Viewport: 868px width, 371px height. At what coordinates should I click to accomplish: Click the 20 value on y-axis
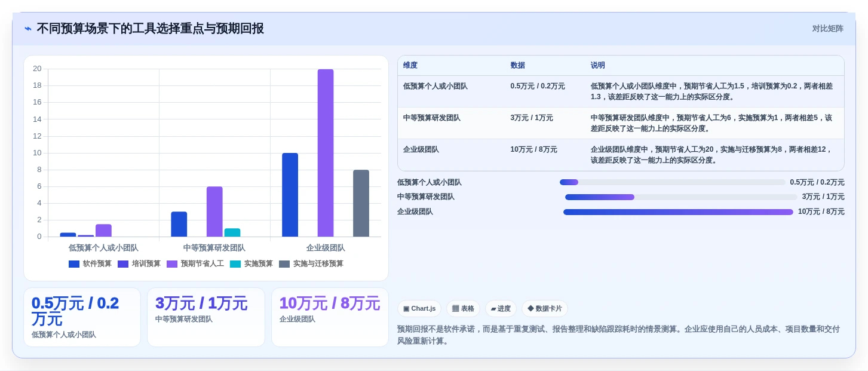tap(37, 69)
